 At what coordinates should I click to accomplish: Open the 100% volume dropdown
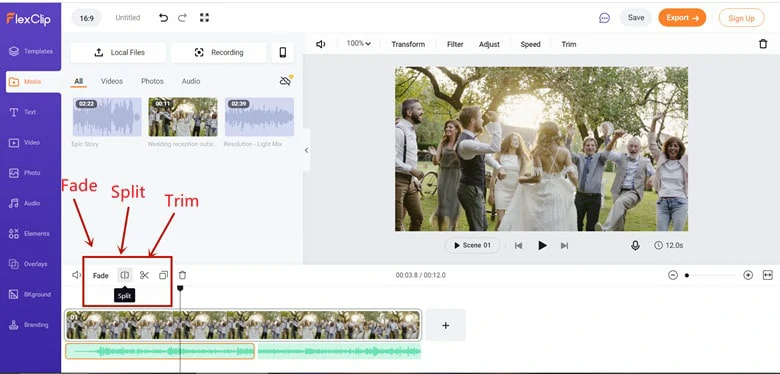click(x=359, y=44)
